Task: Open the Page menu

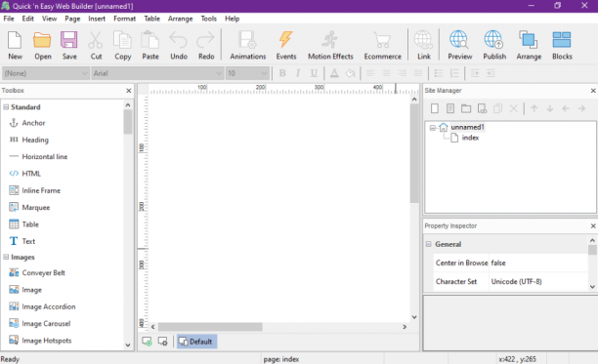Action: tap(72, 19)
